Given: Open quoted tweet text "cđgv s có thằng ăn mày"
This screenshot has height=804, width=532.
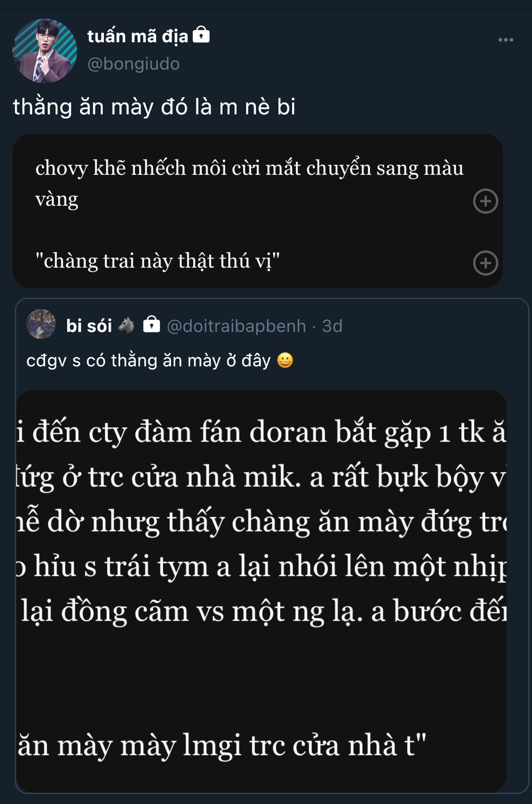Looking at the screenshot, I should (149, 361).
